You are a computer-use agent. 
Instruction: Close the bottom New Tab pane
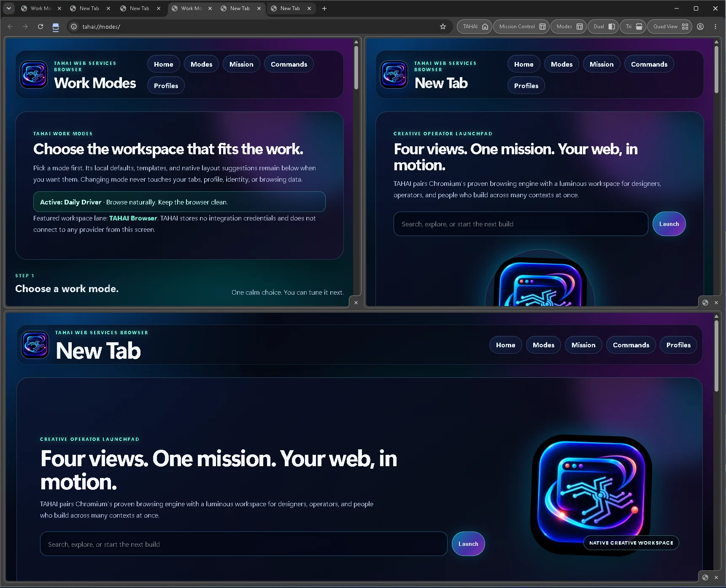coord(716,577)
